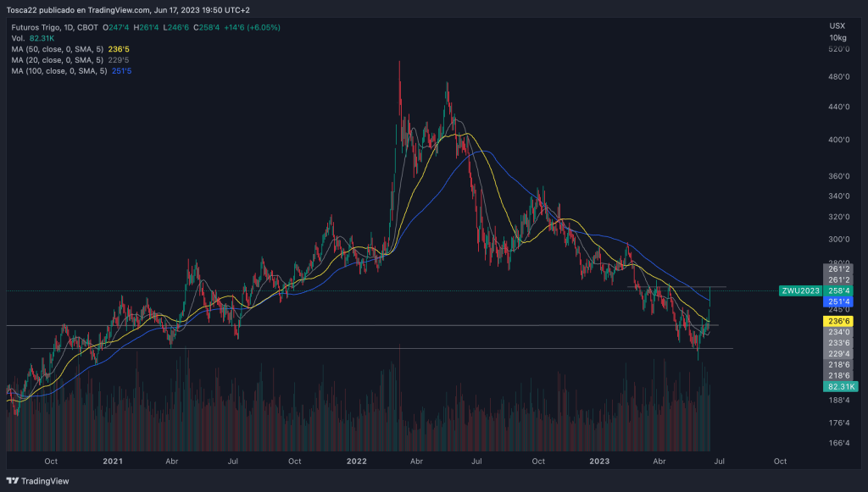868x492 pixels.
Task: Open the 10kg unit selector
Action: [x=837, y=37]
